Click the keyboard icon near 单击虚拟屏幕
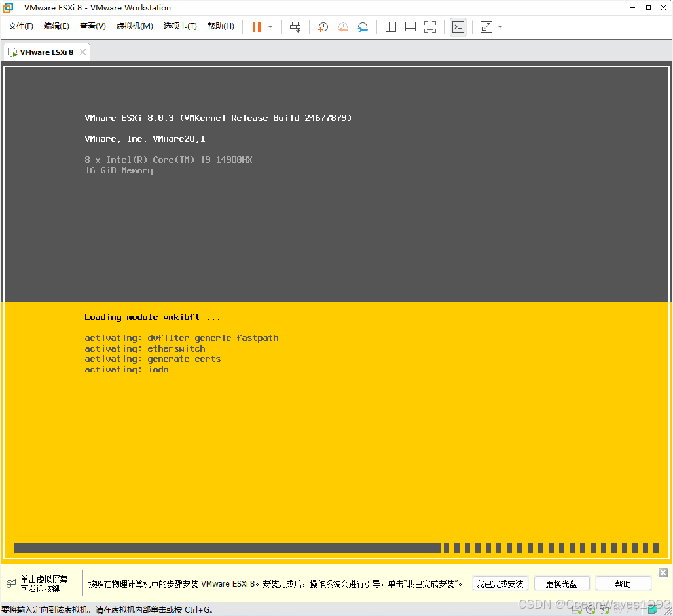 [10, 583]
